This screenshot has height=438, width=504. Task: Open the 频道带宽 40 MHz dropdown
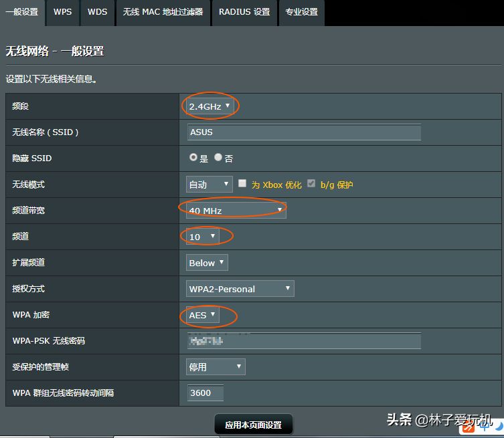236,211
